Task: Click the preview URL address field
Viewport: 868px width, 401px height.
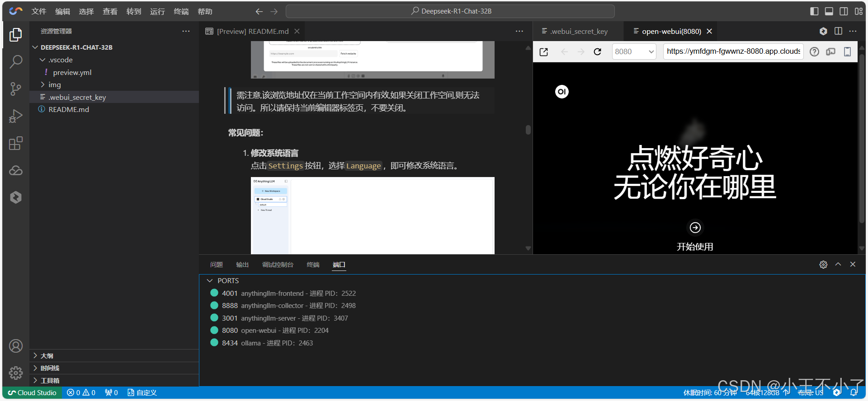Action: (733, 51)
